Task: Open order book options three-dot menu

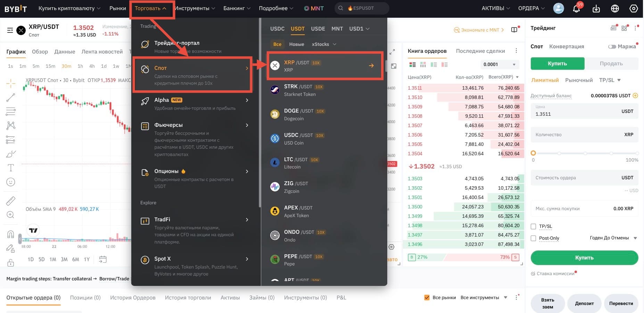Action: [516, 51]
